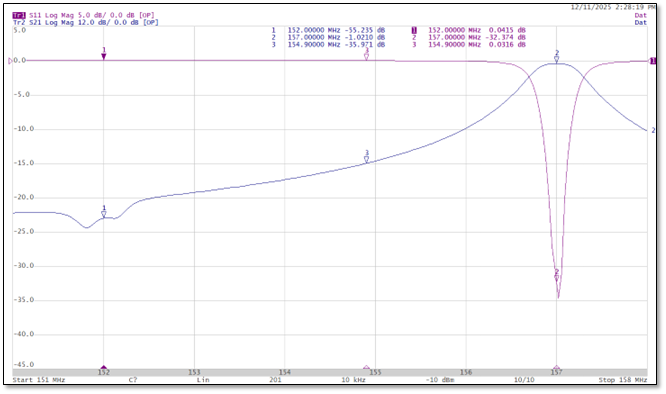Click the C? calibration status entry

[133, 380]
